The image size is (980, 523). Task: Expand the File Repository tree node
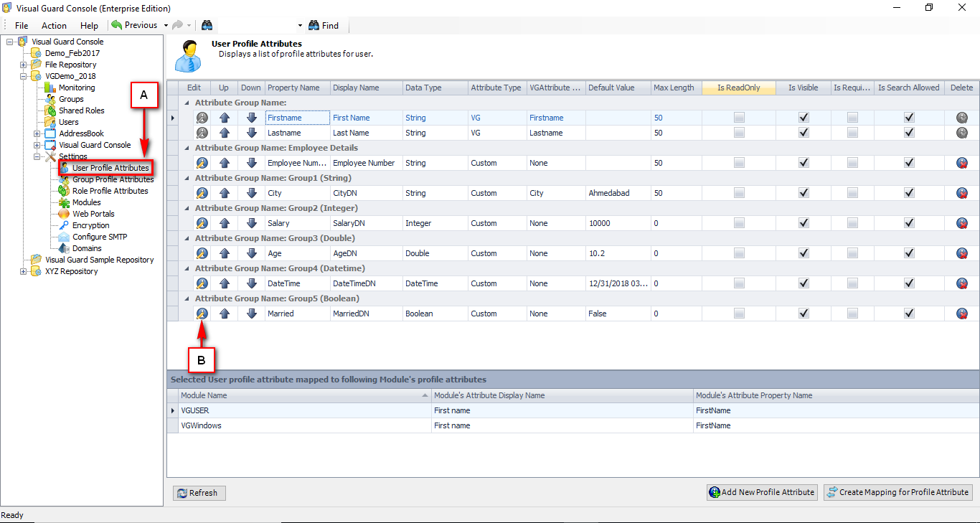[24, 65]
